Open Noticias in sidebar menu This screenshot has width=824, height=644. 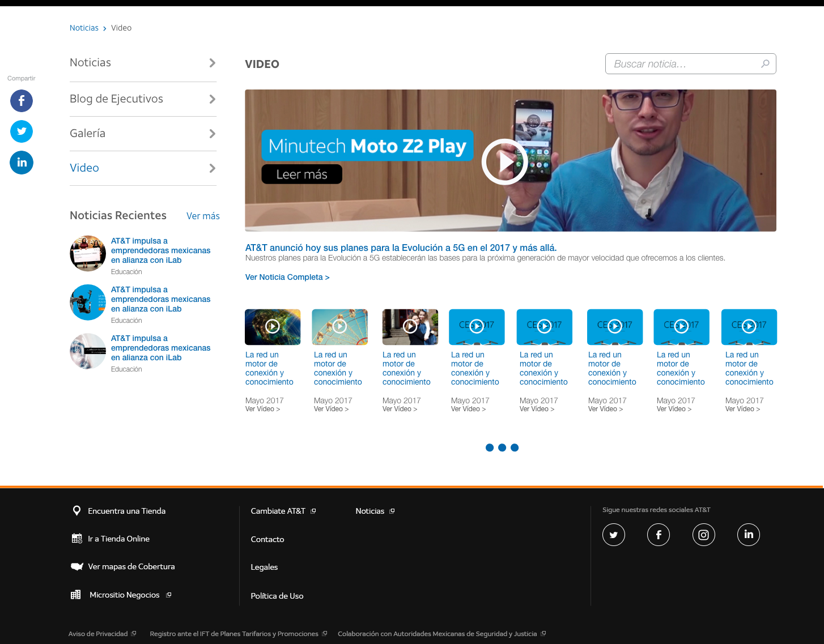(x=91, y=62)
